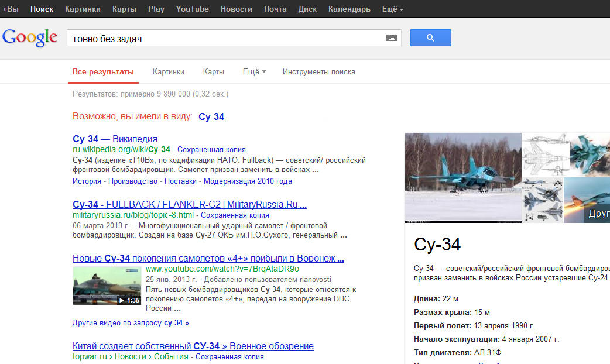Open Сохраненная копия for the Wikipedia result
610x364 pixels.
coord(212,150)
